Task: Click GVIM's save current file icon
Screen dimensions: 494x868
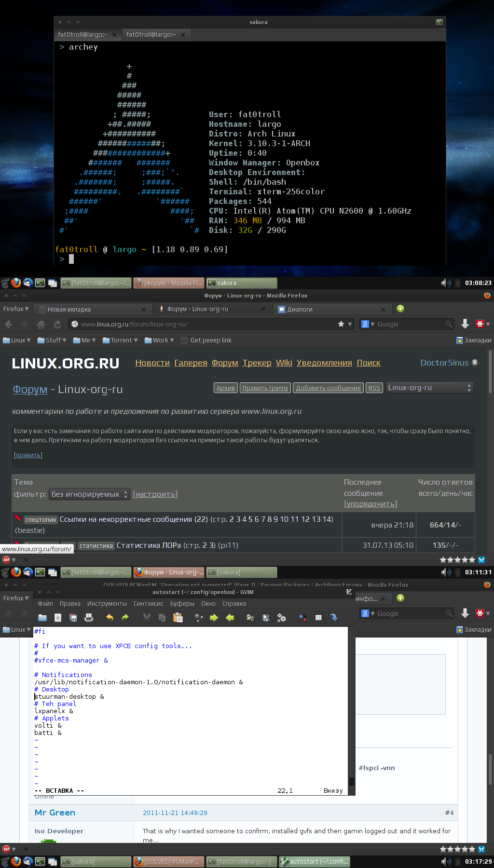Action: [x=58, y=617]
